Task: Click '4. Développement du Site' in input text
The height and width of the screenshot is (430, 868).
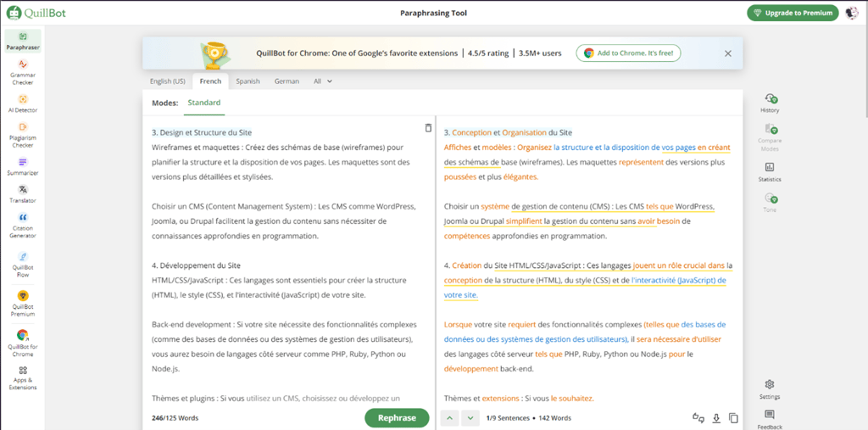Action: pyautogui.click(x=196, y=265)
